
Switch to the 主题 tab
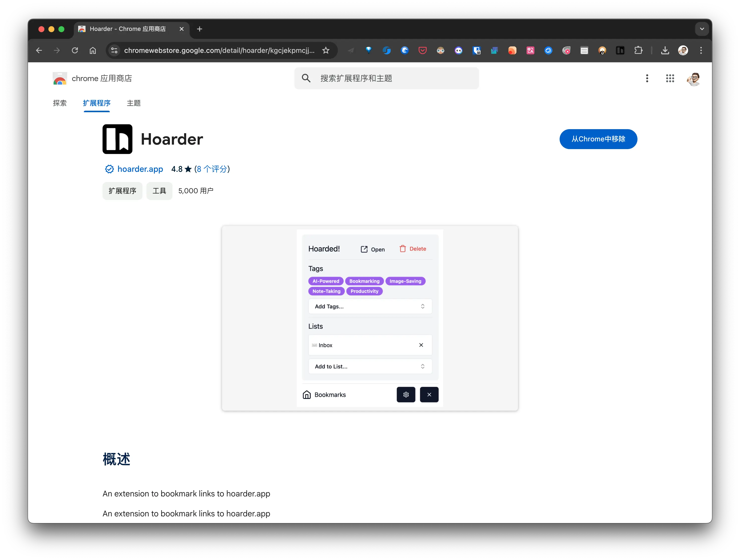coord(133,103)
